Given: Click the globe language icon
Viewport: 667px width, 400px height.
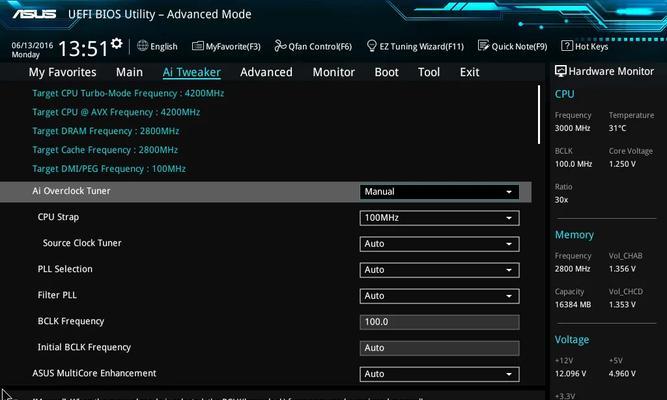Looking at the screenshot, I should (x=143, y=46).
